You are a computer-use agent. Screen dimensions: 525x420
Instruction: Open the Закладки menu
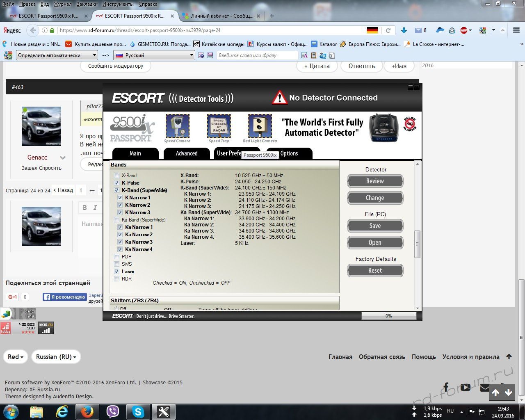[x=87, y=4]
